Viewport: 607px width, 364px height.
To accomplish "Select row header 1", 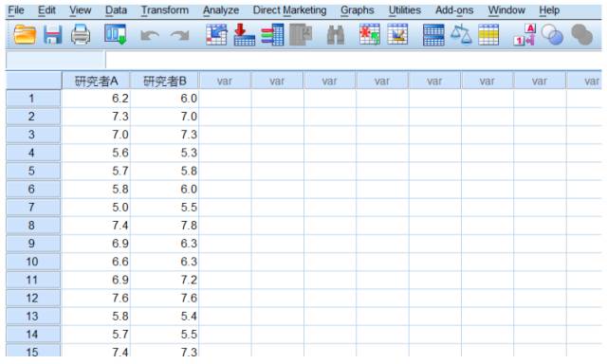I will (x=33, y=99).
